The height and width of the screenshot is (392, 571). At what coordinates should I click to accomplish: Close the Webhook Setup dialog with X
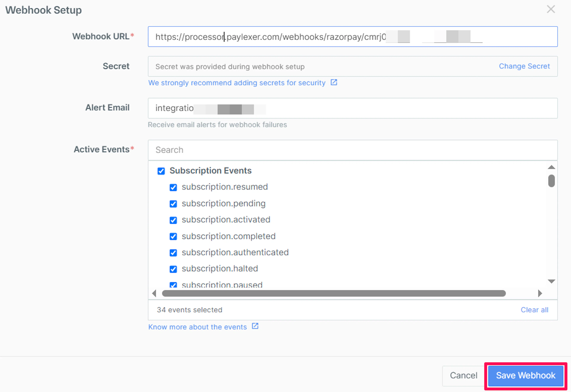point(551,9)
